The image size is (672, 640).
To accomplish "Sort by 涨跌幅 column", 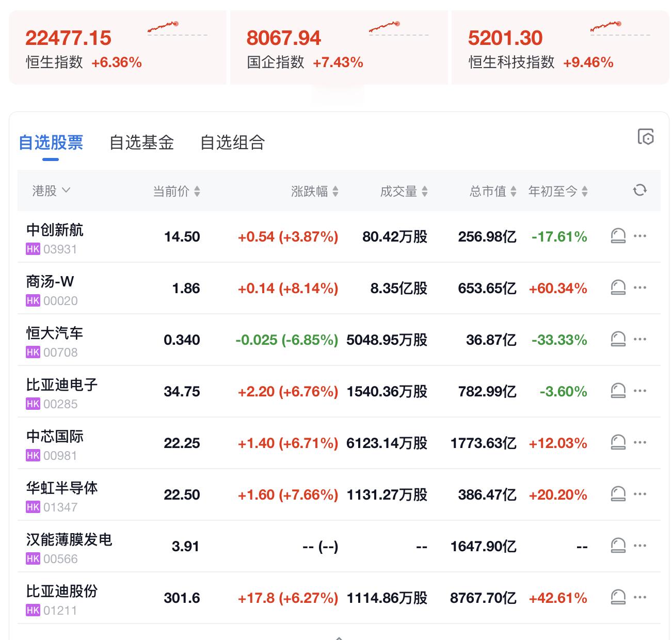I will coord(315,191).
